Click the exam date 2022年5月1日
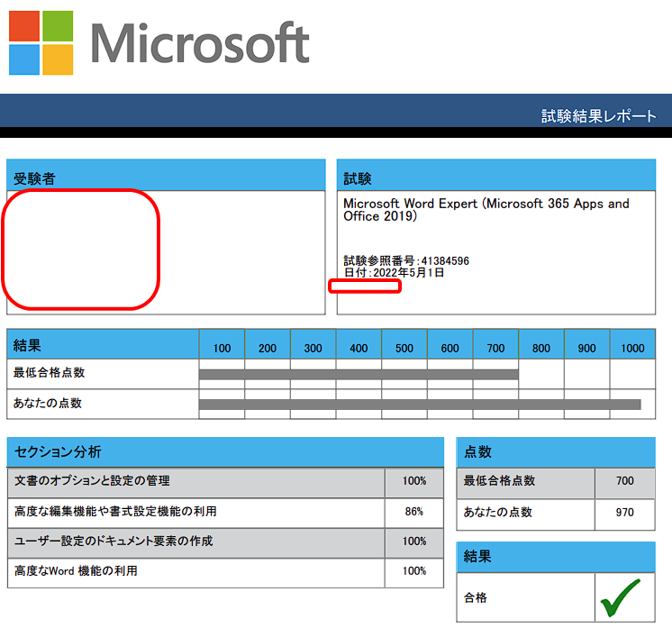Screen dimensions: 672x628 click(407, 273)
